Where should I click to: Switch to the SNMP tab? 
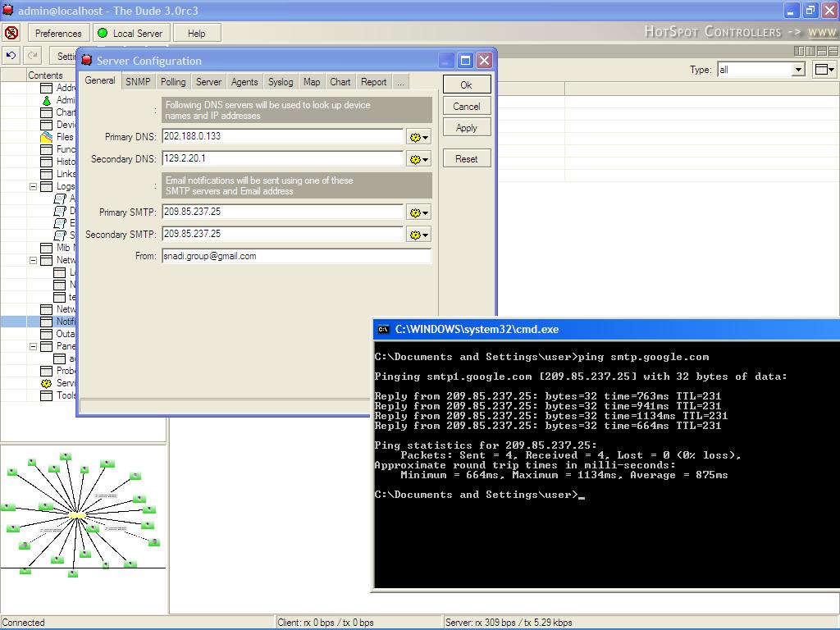pos(138,82)
